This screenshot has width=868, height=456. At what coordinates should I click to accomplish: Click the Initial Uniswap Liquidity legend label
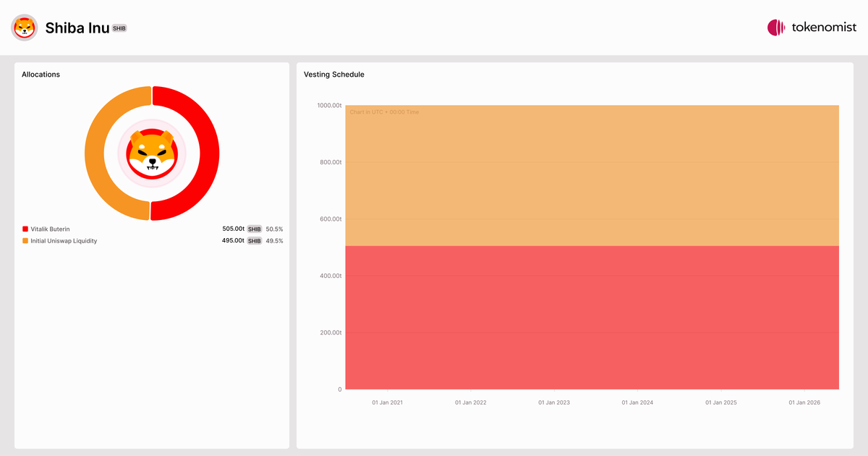click(x=64, y=241)
